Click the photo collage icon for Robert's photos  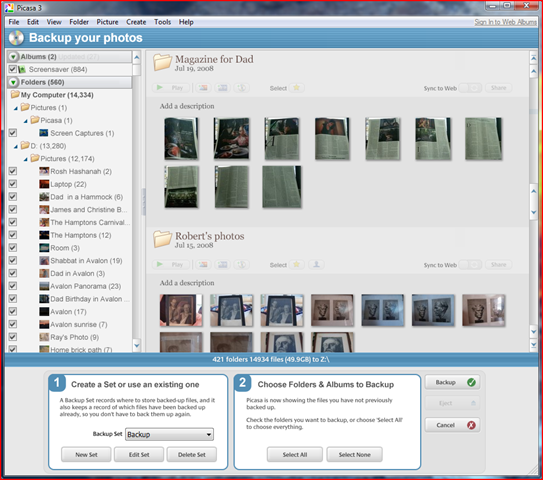(x=203, y=265)
